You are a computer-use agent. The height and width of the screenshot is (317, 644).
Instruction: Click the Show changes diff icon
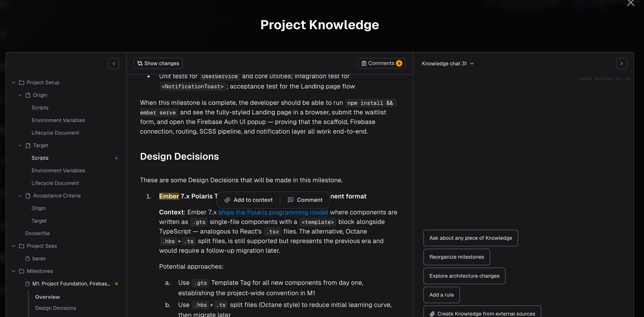pyautogui.click(x=140, y=64)
